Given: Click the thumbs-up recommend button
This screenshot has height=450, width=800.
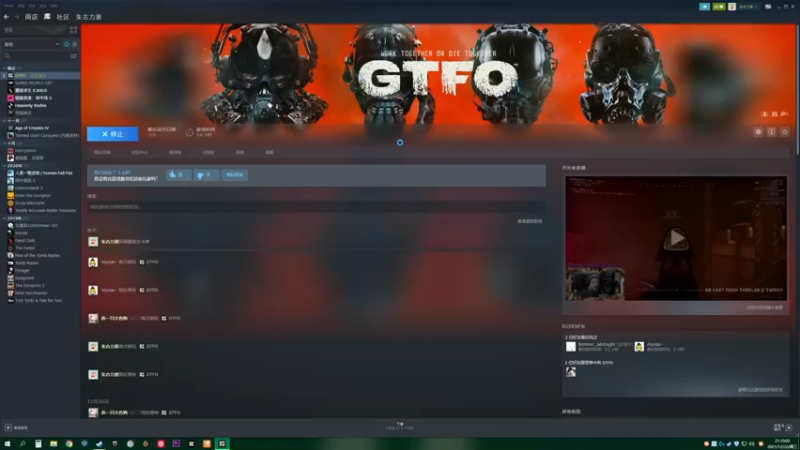Looking at the screenshot, I should 179,174.
